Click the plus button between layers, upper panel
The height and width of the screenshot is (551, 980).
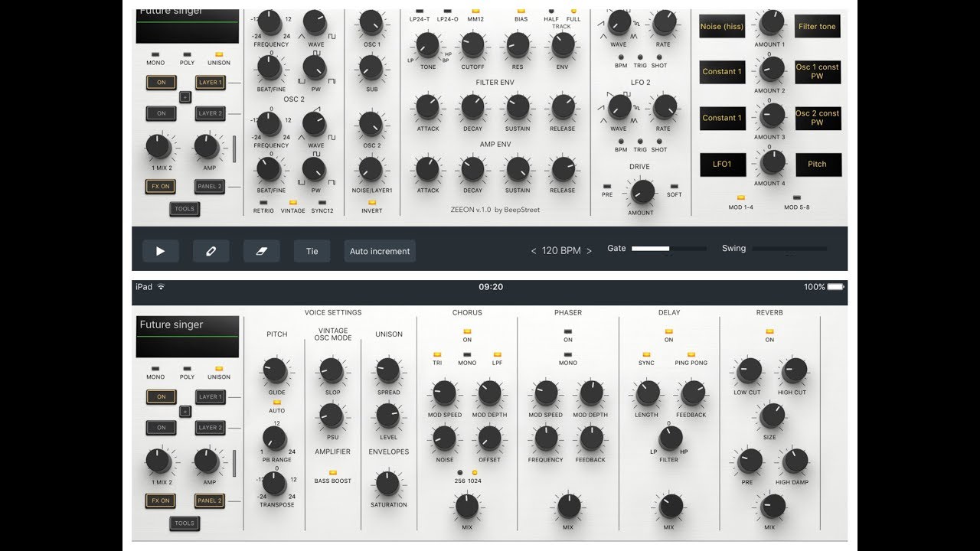pyautogui.click(x=185, y=97)
